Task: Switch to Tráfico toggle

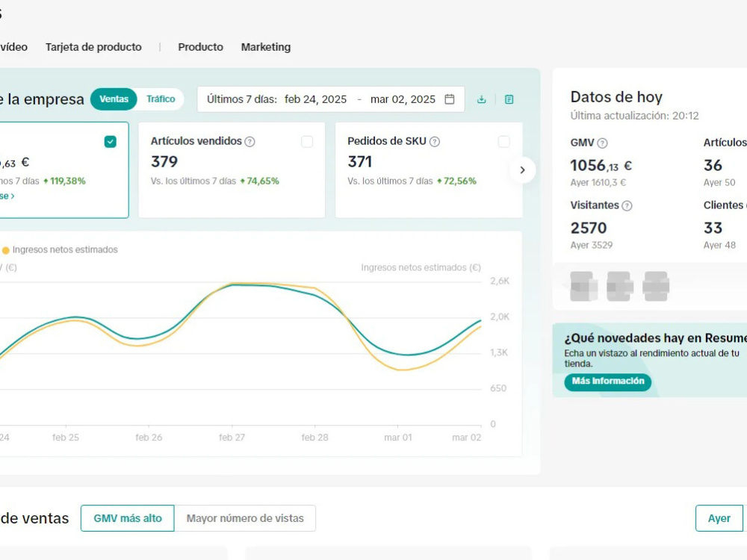Action: [161, 99]
